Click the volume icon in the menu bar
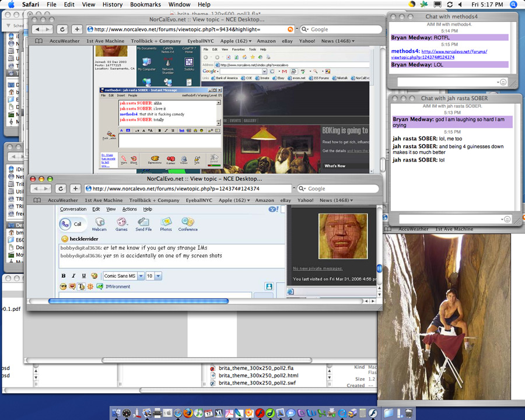This screenshot has width=525, height=420. click(460, 4)
